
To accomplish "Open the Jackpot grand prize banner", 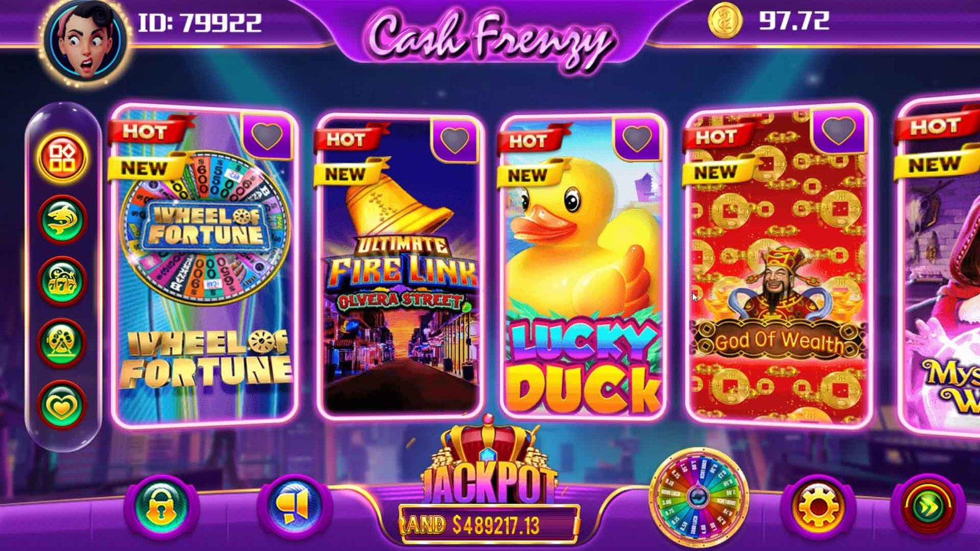I will (x=489, y=484).
